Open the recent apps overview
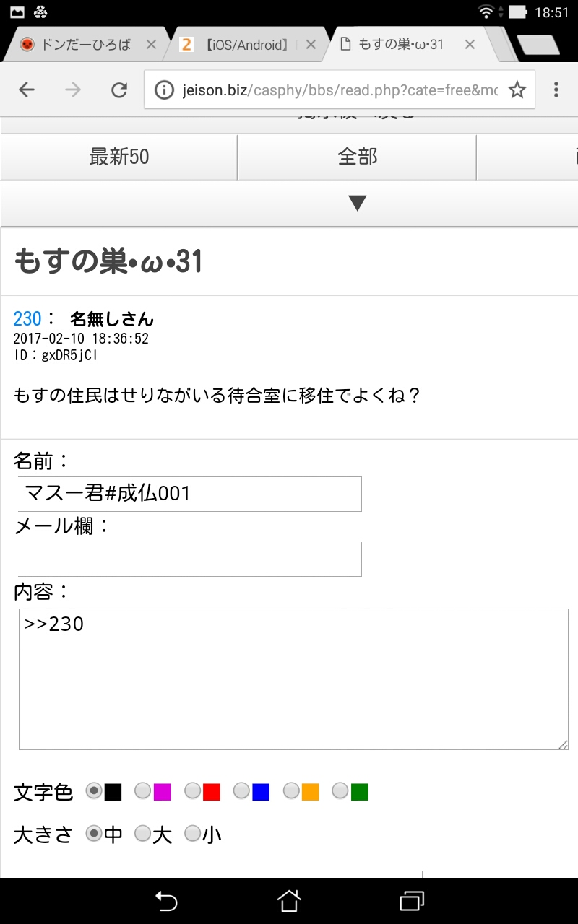The width and height of the screenshot is (578, 924). tap(412, 900)
